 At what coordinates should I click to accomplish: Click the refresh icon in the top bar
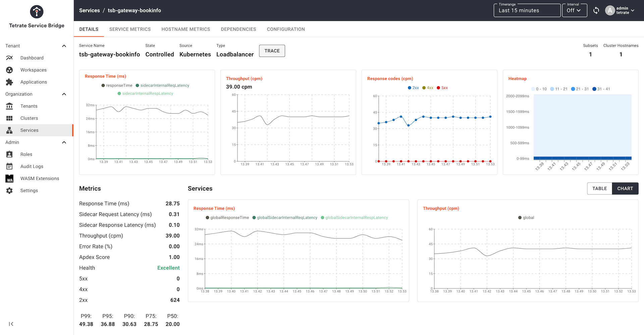pos(596,10)
